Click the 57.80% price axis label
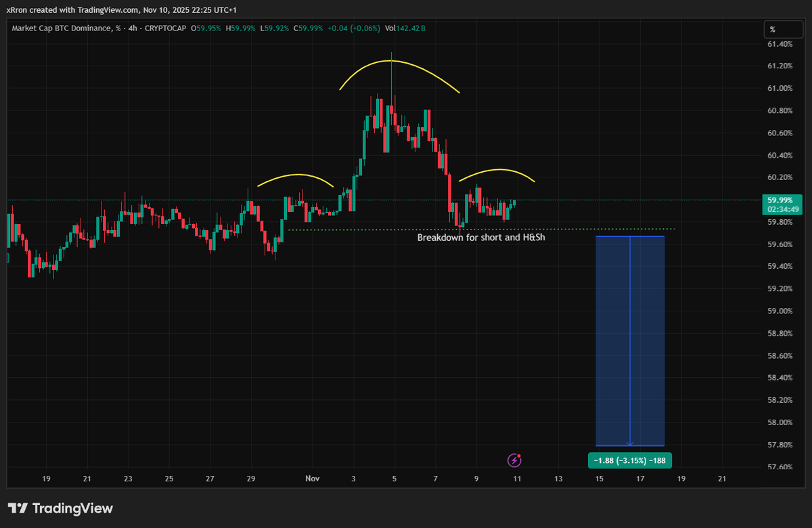 point(780,445)
